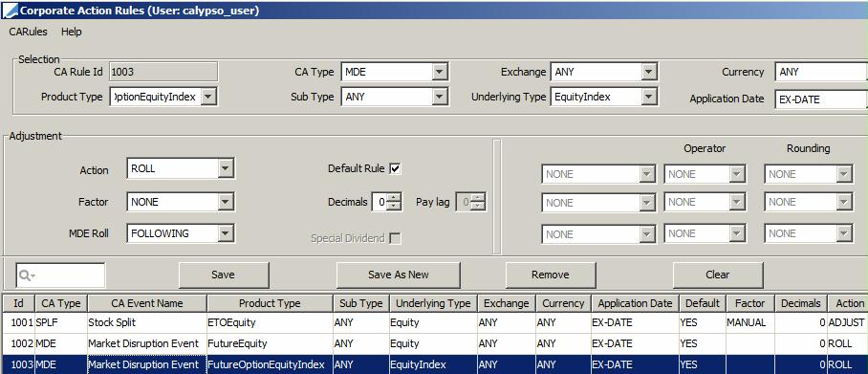The width and height of the screenshot is (868, 374).
Task: Open the Currency dropdown field
Action: [x=821, y=72]
